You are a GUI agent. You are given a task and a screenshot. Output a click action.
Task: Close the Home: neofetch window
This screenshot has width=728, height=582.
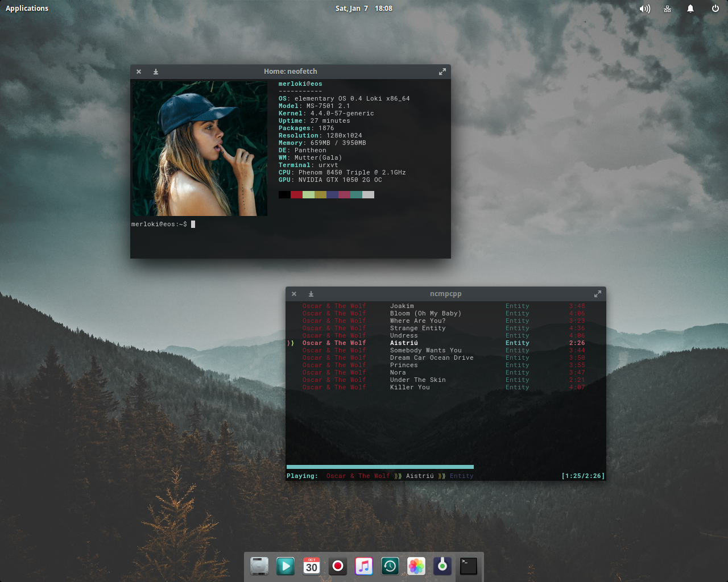pos(139,72)
